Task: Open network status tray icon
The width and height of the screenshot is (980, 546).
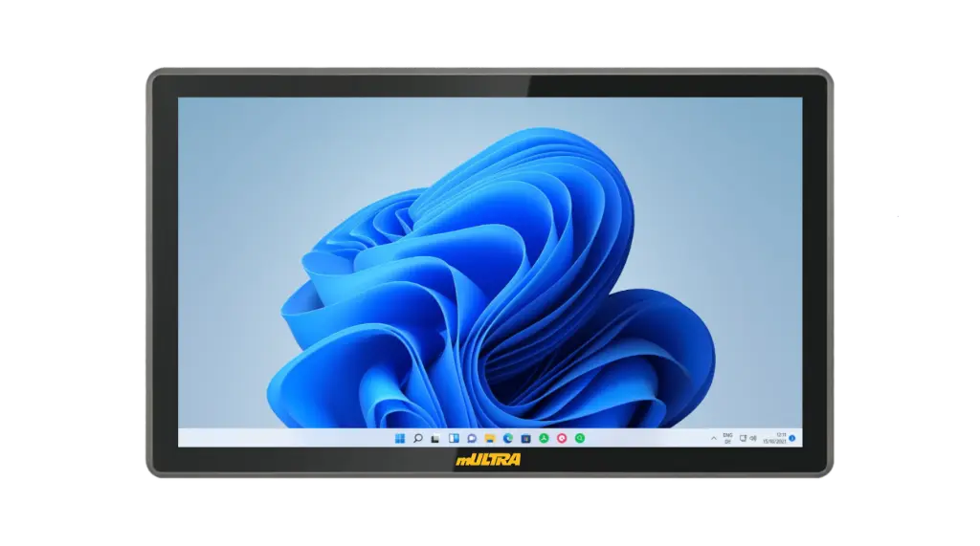Action: tap(743, 439)
